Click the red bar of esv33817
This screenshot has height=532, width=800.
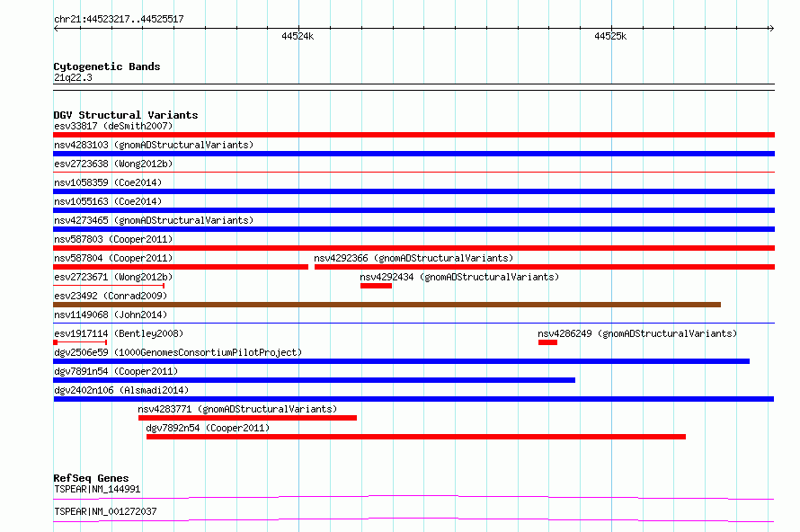pyautogui.click(x=413, y=135)
